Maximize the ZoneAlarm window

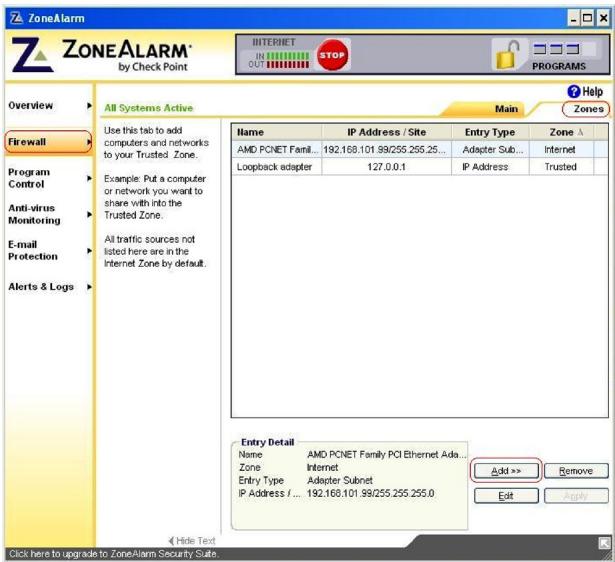tap(587, 18)
